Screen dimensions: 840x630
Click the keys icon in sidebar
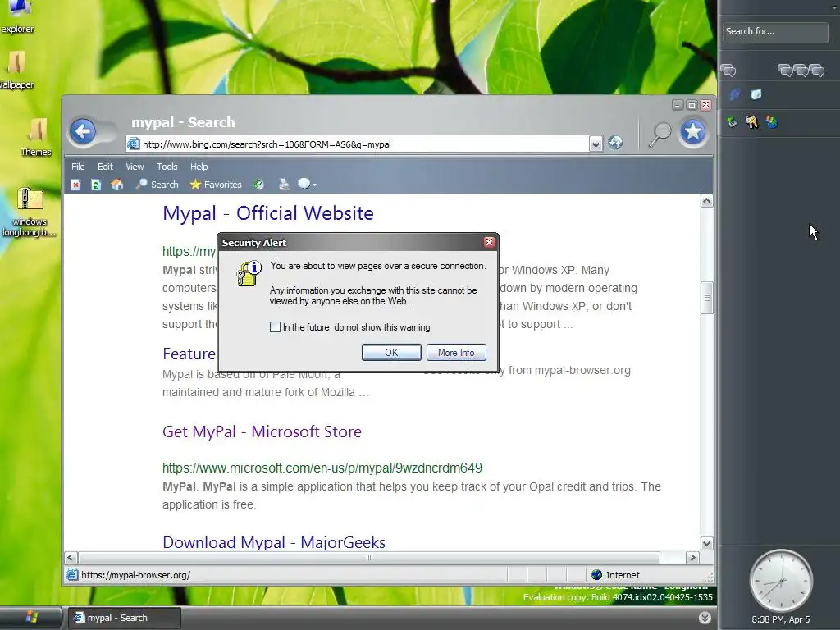pyautogui.click(x=751, y=122)
